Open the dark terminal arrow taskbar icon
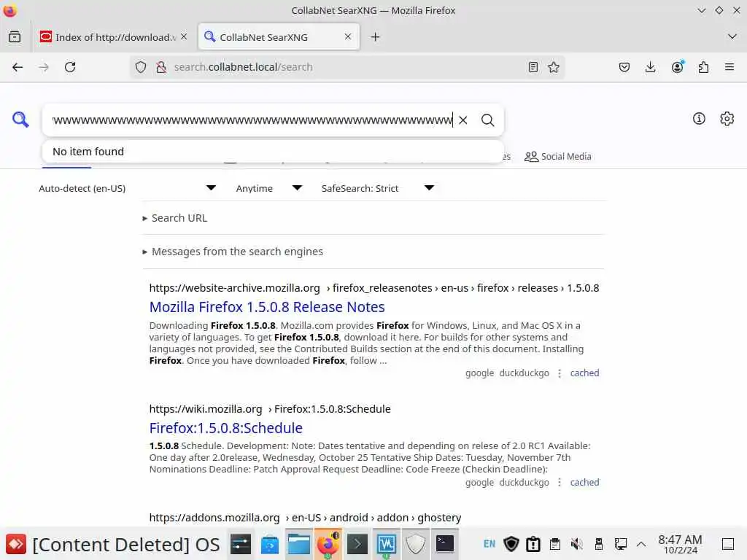The height and width of the screenshot is (560, 747). pos(357,544)
